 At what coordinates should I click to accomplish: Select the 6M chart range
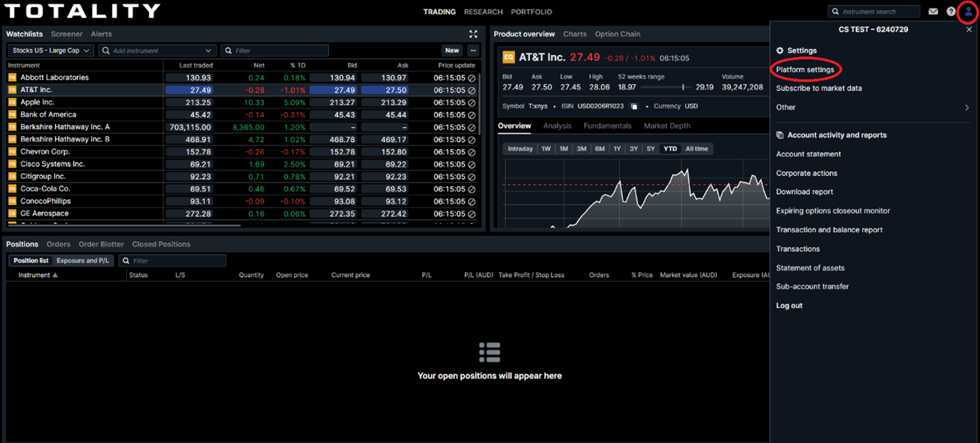pos(599,149)
